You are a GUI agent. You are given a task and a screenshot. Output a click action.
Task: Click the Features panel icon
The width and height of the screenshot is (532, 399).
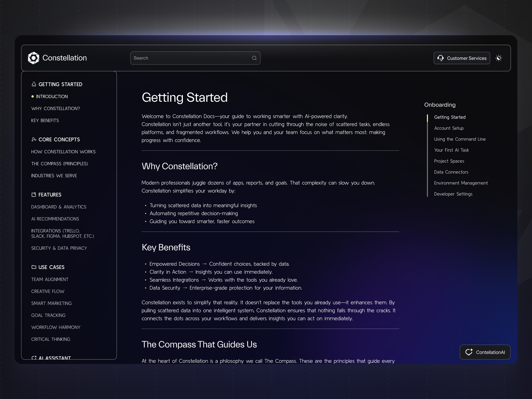coord(34,194)
